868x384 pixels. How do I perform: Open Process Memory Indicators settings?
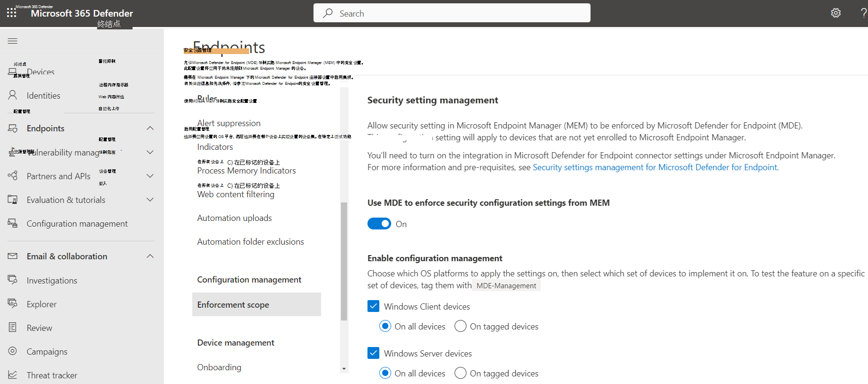coord(247,171)
